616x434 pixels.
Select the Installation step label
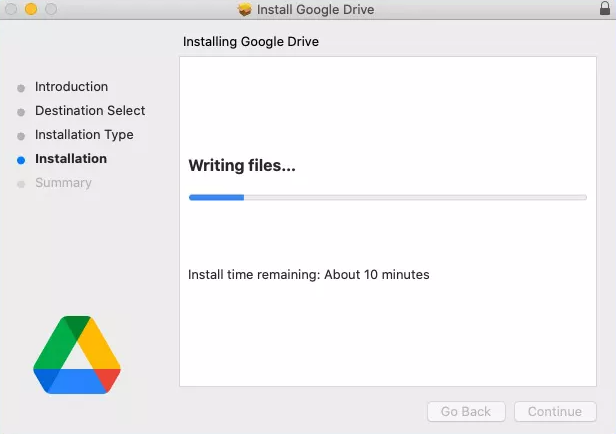pyautogui.click(x=71, y=159)
